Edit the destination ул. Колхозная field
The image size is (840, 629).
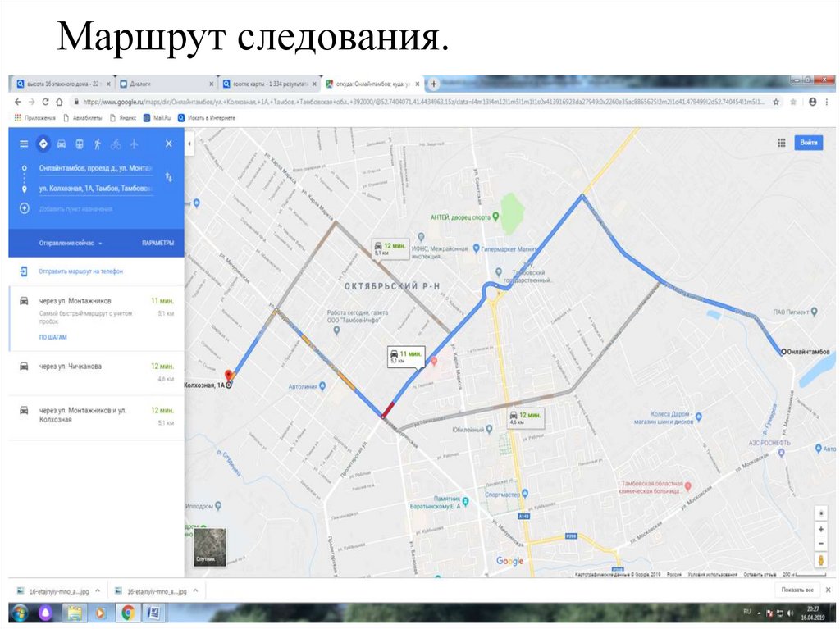click(96, 189)
